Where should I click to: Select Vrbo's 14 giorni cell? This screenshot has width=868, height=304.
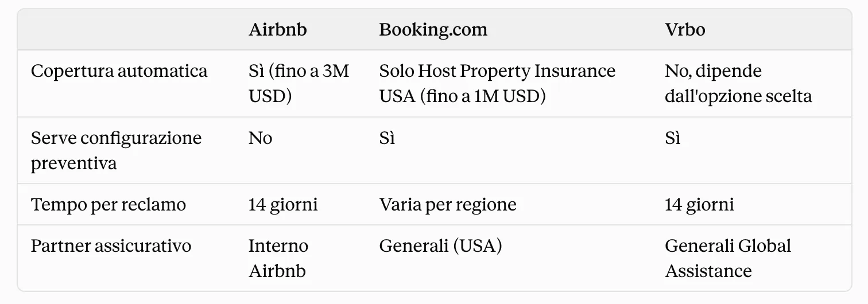pyautogui.click(x=699, y=205)
